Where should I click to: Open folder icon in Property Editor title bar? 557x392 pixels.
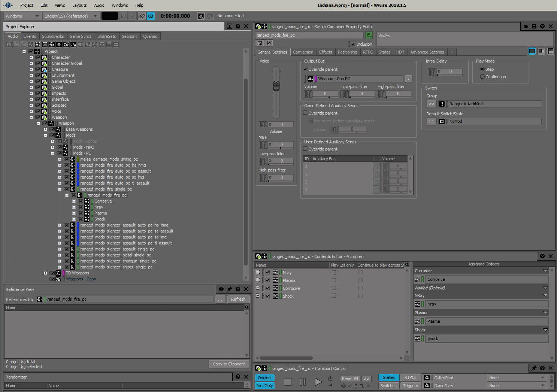click(x=526, y=27)
